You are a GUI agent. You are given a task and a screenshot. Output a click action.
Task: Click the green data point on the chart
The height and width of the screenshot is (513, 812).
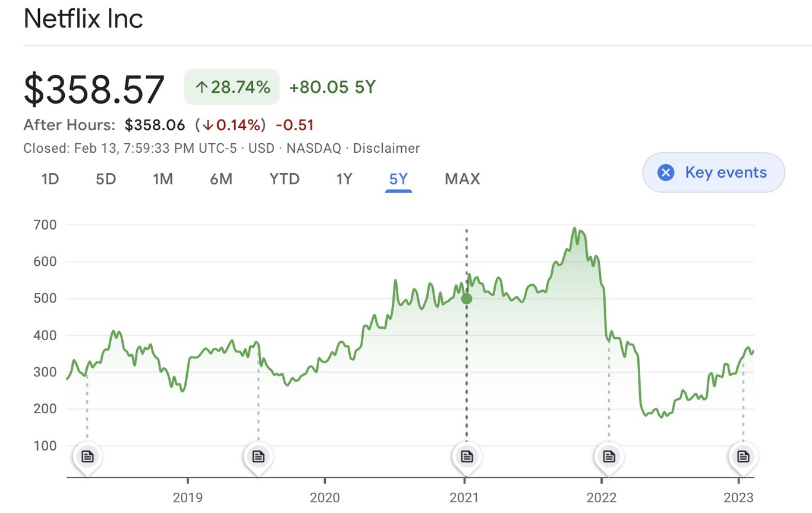(467, 298)
